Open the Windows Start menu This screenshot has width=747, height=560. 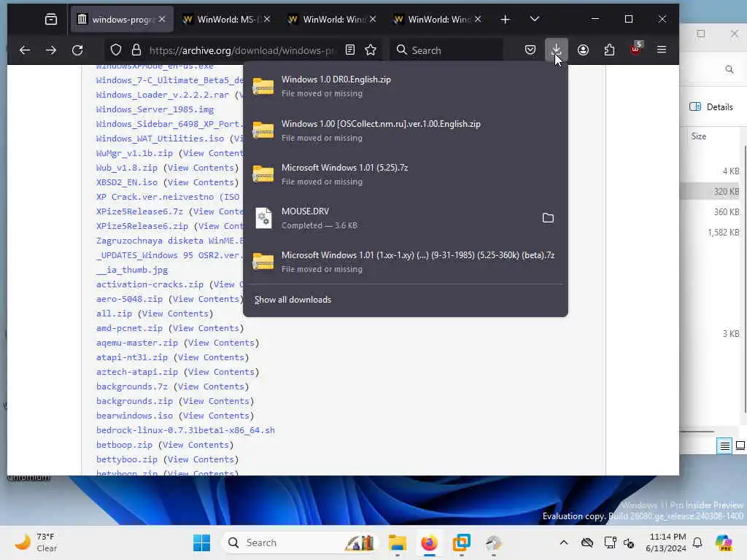[201, 542]
